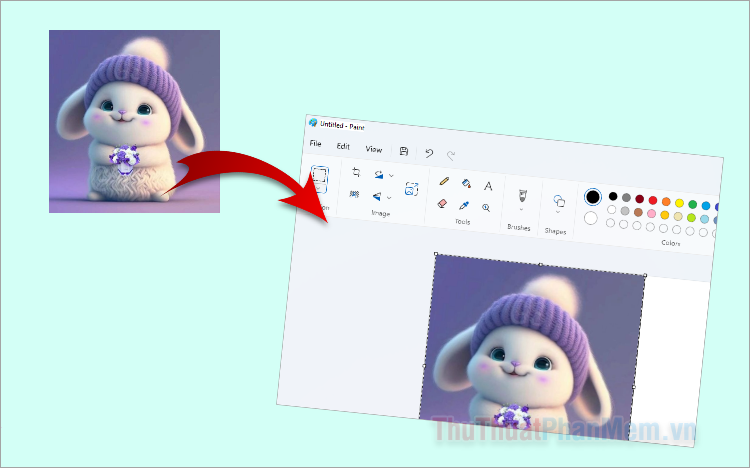The width and height of the screenshot is (750, 468).
Task: Click the 'Colors' group label
Action: click(671, 243)
